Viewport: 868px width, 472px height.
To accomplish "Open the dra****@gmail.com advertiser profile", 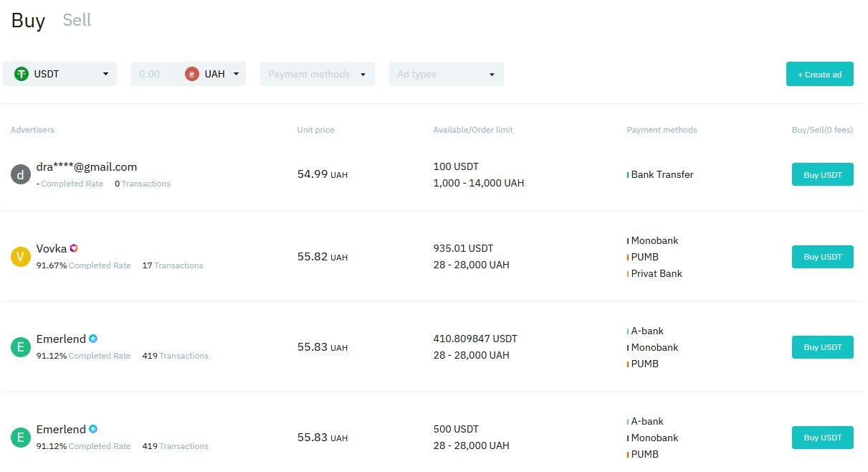I will point(87,166).
